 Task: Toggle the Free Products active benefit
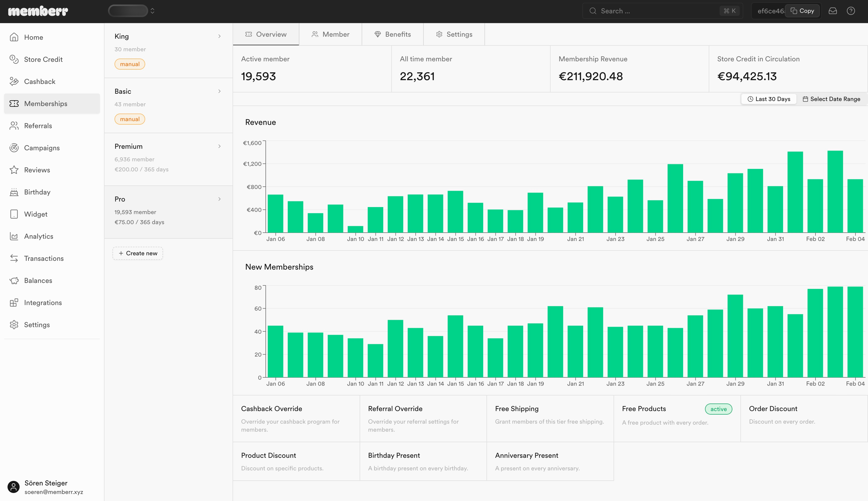point(677,418)
